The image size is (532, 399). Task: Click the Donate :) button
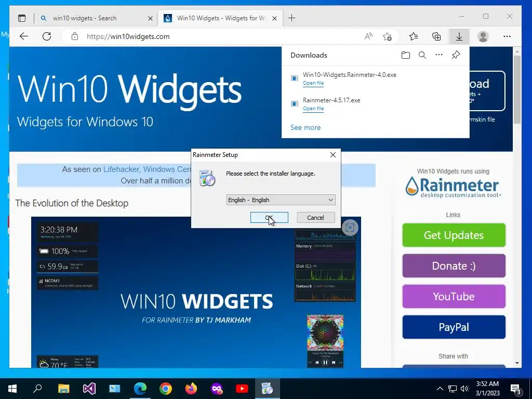click(x=454, y=265)
